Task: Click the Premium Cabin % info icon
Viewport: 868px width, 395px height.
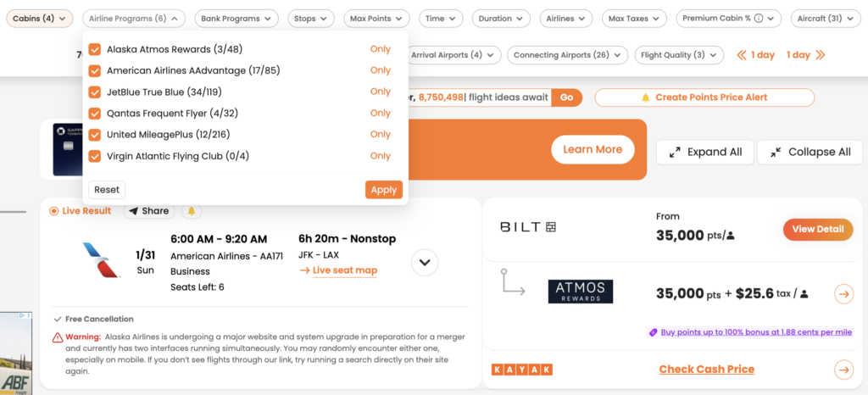Action: [759, 19]
